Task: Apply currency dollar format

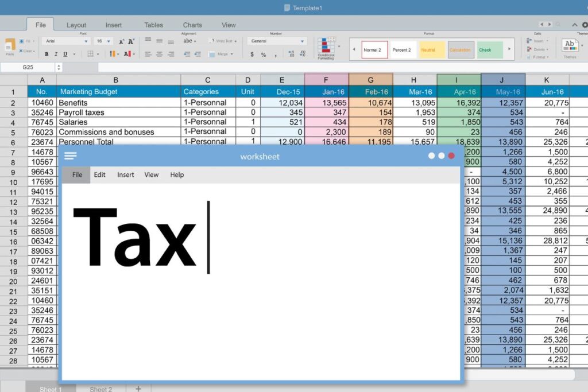Action: (252, 55)
